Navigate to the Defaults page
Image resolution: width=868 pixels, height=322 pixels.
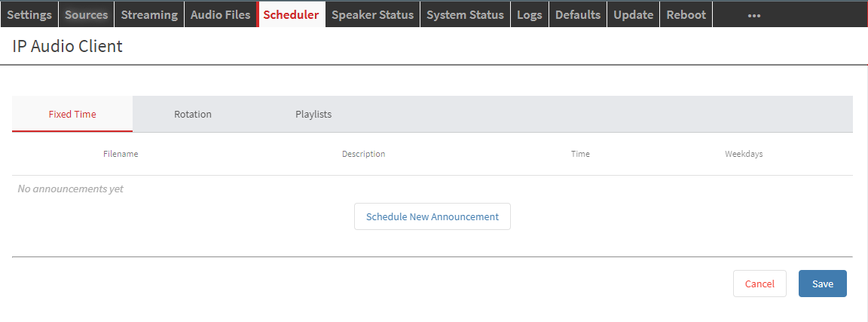578,14
